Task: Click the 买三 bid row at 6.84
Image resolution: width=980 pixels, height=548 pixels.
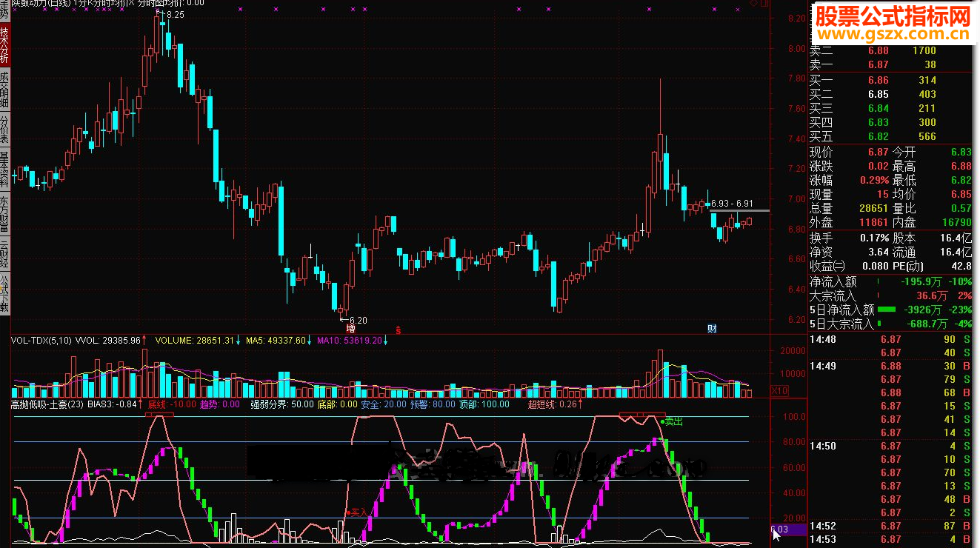Action: (x=890, y=108)
